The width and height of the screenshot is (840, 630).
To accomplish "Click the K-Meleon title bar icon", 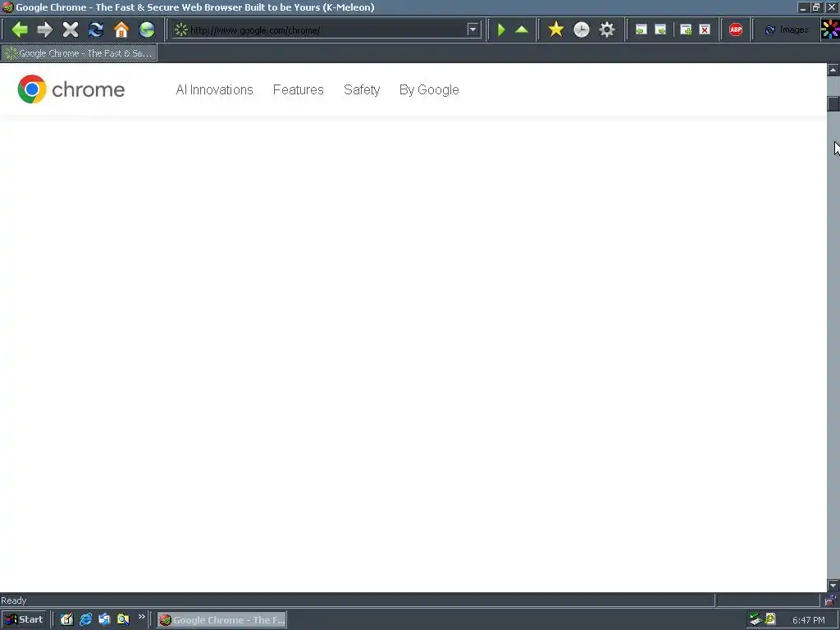I will click(x=7, y=7).
